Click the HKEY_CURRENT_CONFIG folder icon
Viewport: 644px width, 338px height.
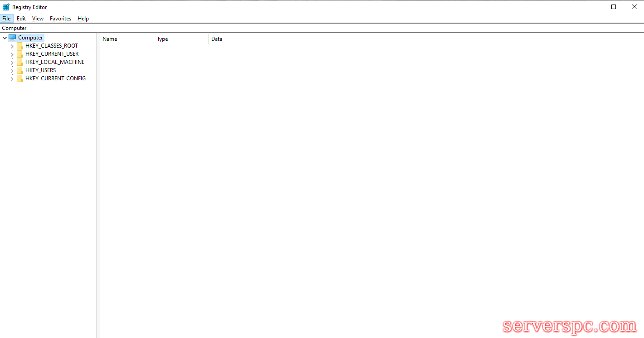point(20,78)
